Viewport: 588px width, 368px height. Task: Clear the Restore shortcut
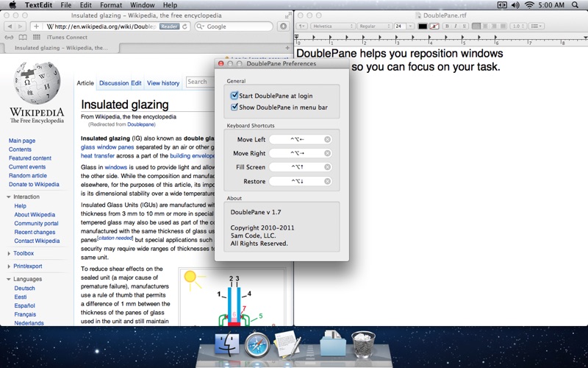(327, 181)
